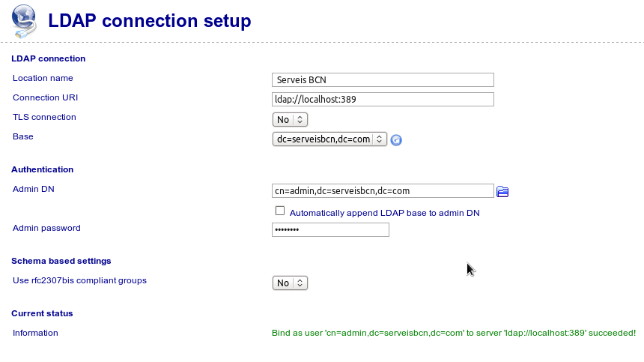This screenshot has height=362, width=644.
Task: Open the TLS connection dropdown
Action: (290, 120)
